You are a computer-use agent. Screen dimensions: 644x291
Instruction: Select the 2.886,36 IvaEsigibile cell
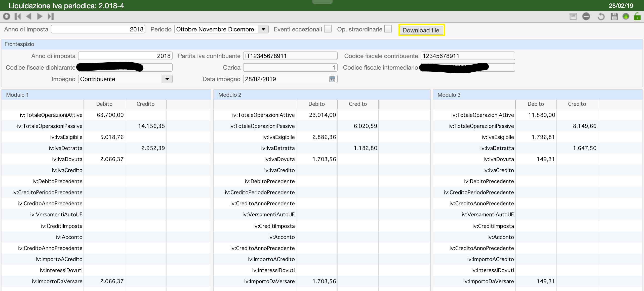(317, 137)
